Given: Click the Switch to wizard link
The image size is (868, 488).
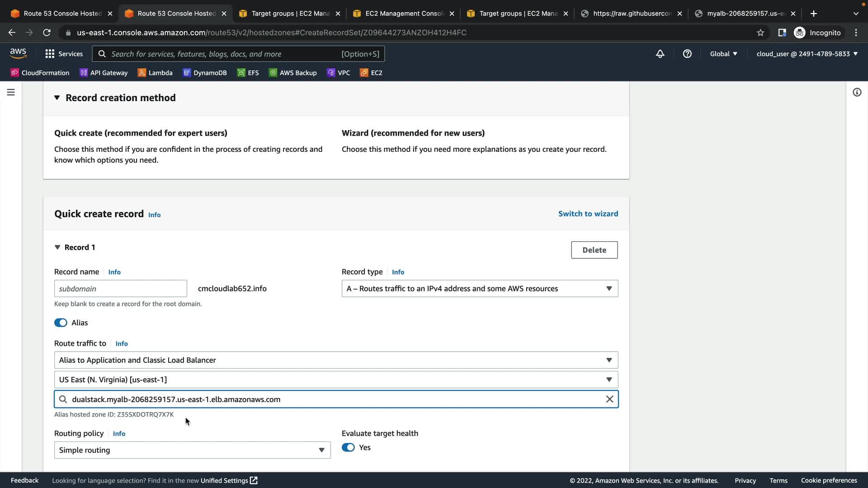Looking at the screenshot, I should coord(588,214).
